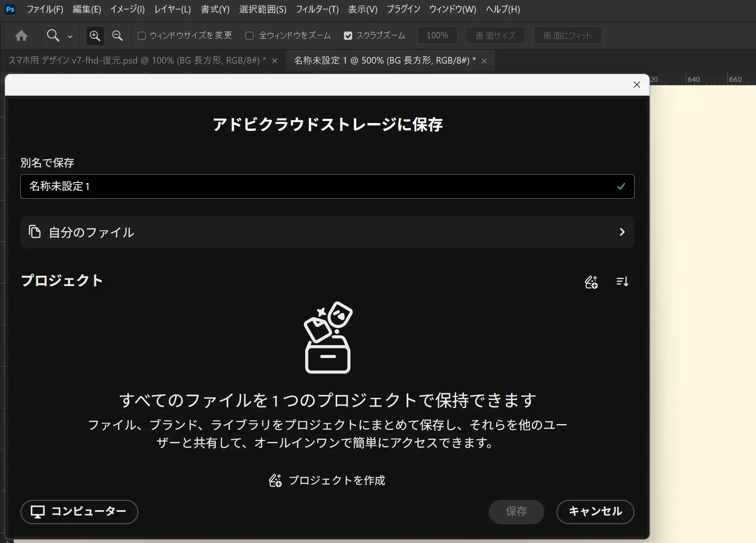This screenshot has width=756, height=543.
Task: Open the project sort order icon
Action: tap(622, 281)
